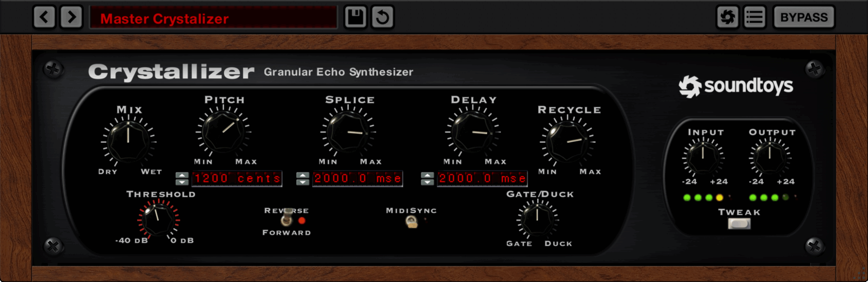Screen dimensions: 868x282
Task: Toggle the Tweak panel button
Action: click(x=739, y=224)
